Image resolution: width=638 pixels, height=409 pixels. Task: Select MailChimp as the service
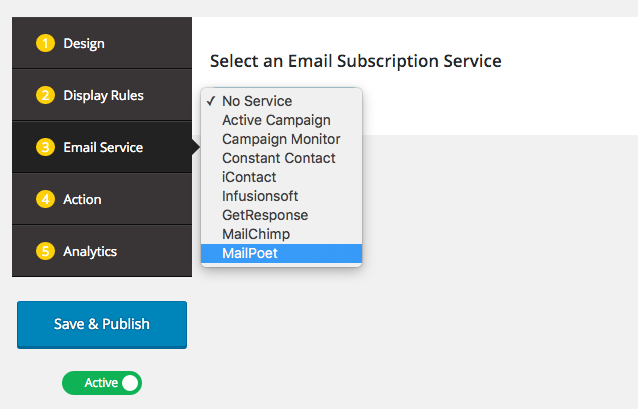[x=256, y=234]
